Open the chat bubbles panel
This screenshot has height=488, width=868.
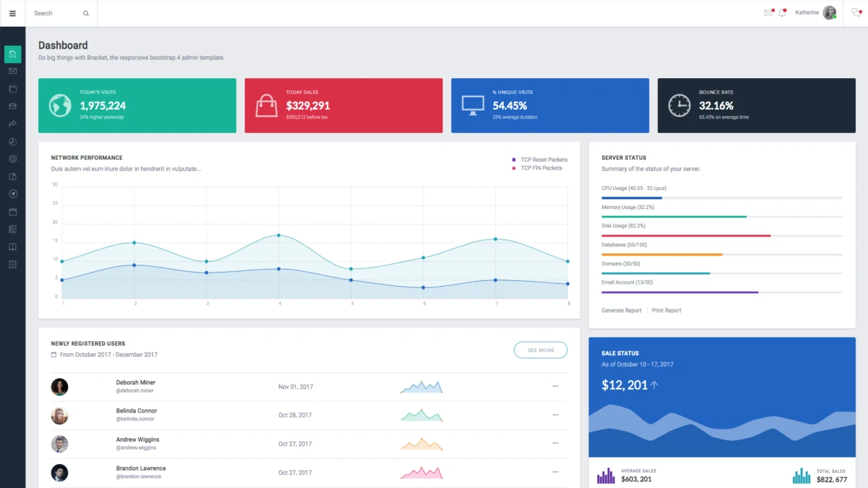point(856,13)
